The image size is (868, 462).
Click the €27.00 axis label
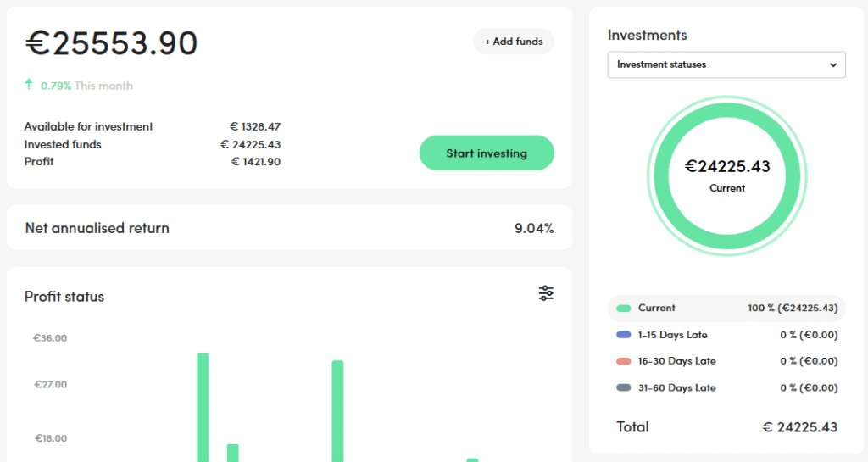(x=50, y=385)
